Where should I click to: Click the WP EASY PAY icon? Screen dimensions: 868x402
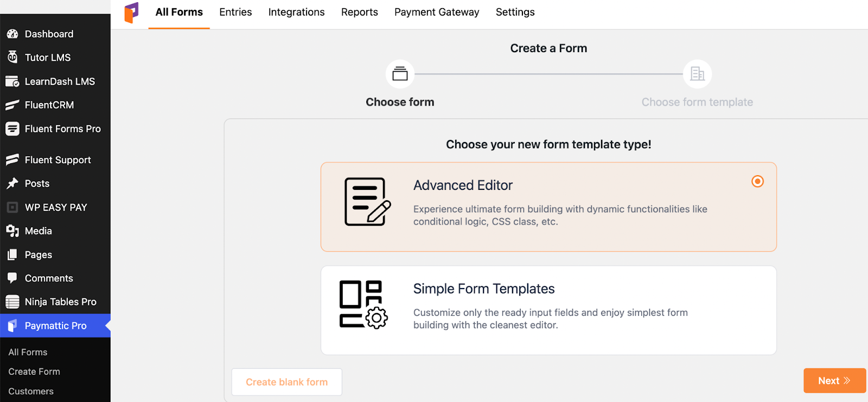point(12,207)
